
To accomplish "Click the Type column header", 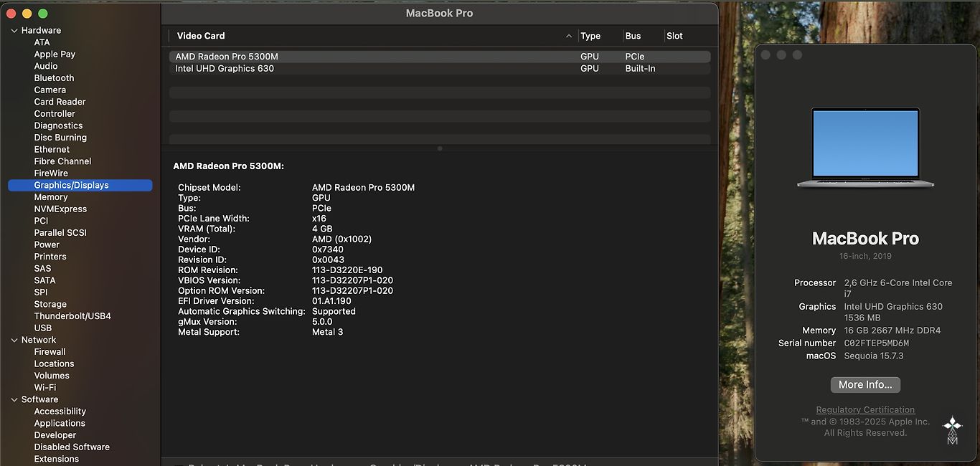I will pos(590,36).
